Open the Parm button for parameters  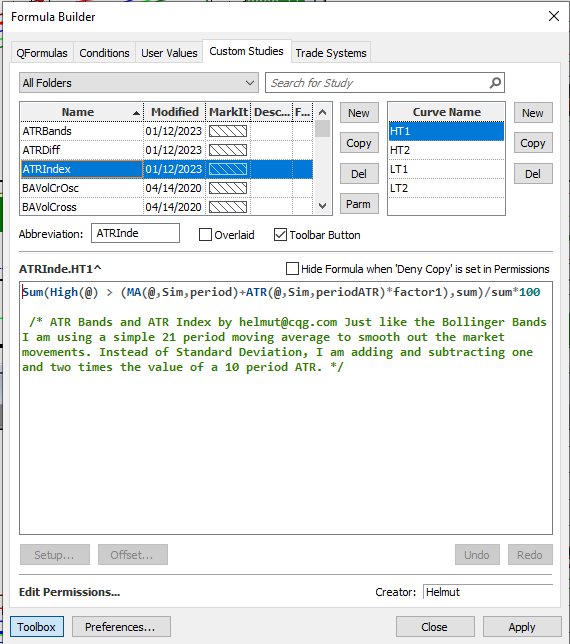tap(359, 204)
